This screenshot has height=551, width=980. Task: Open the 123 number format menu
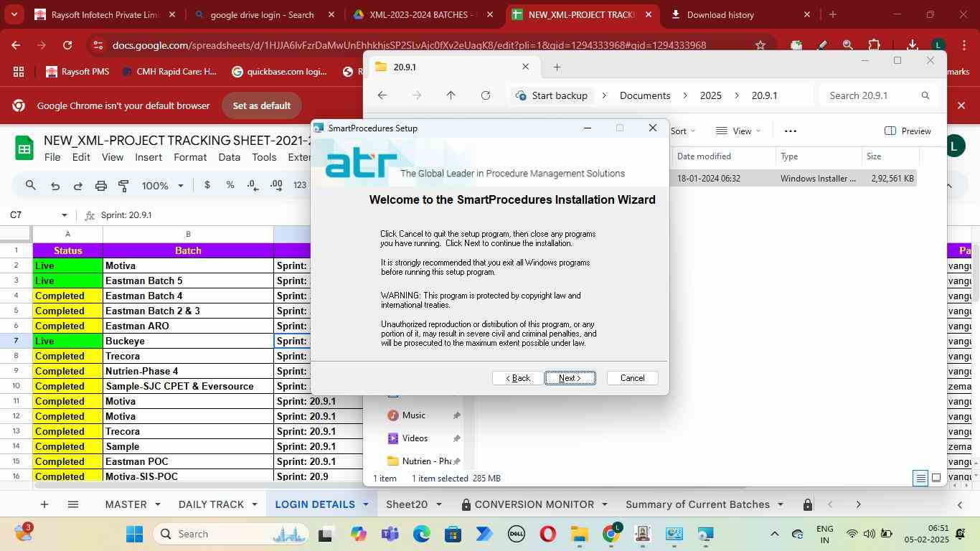click(x=300, y=185)
